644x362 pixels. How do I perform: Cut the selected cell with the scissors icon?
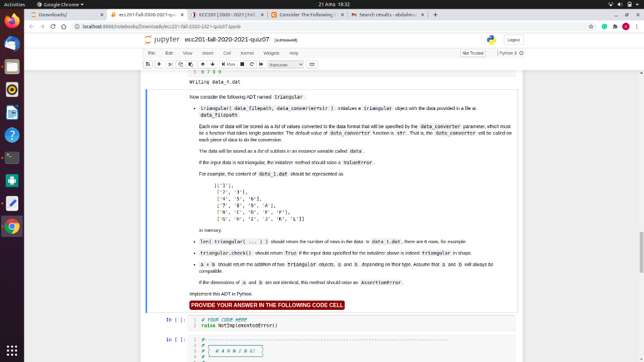[171, 63]
